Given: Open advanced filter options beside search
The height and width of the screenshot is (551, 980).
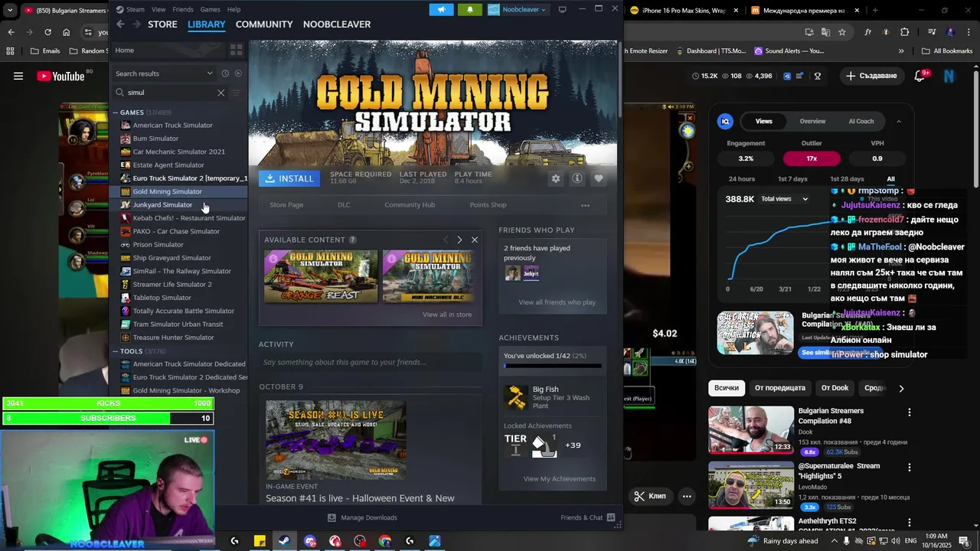Looking at the screenshot, I should pyautogui.click(x=236, y=93).
